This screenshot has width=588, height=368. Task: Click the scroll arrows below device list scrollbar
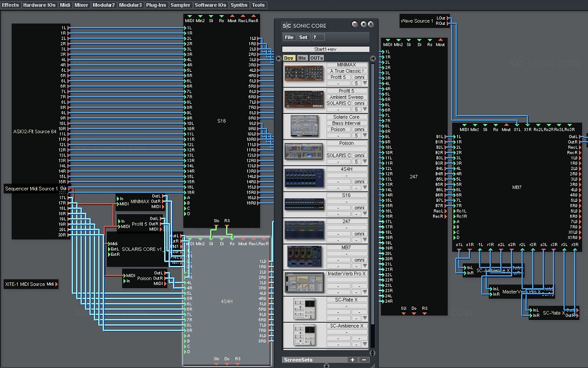coord(373,353)
